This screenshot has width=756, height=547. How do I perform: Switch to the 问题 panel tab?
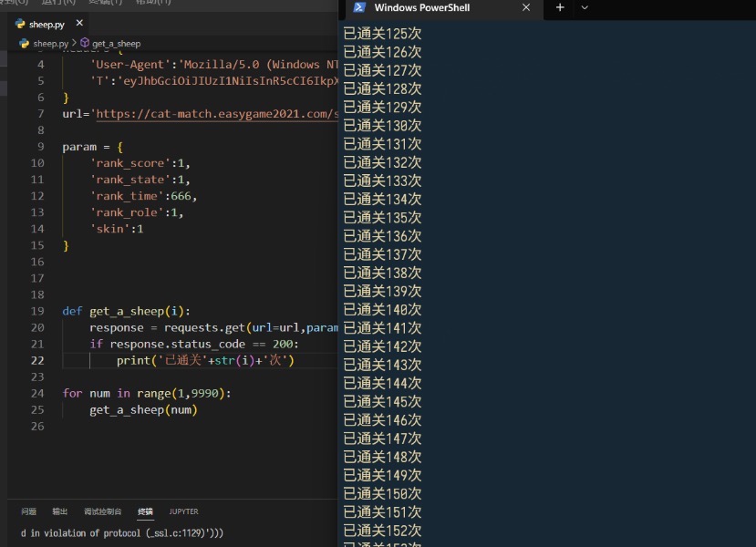click(x=29, y=511)
